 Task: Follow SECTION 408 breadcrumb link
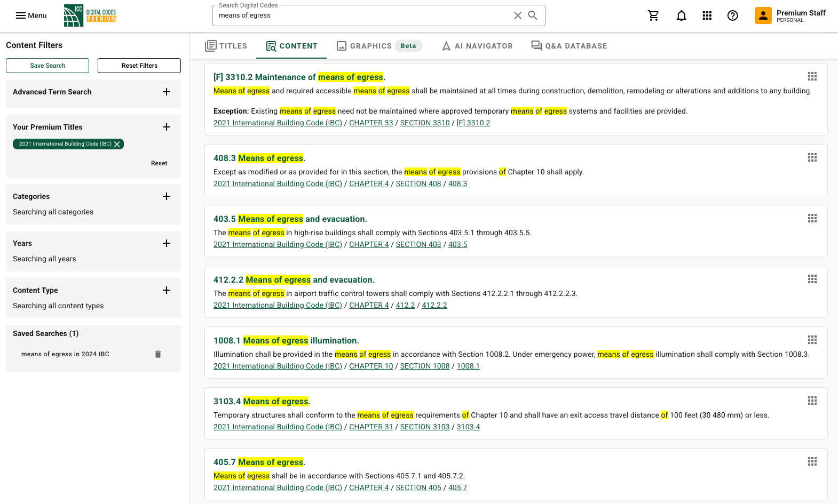418,183
